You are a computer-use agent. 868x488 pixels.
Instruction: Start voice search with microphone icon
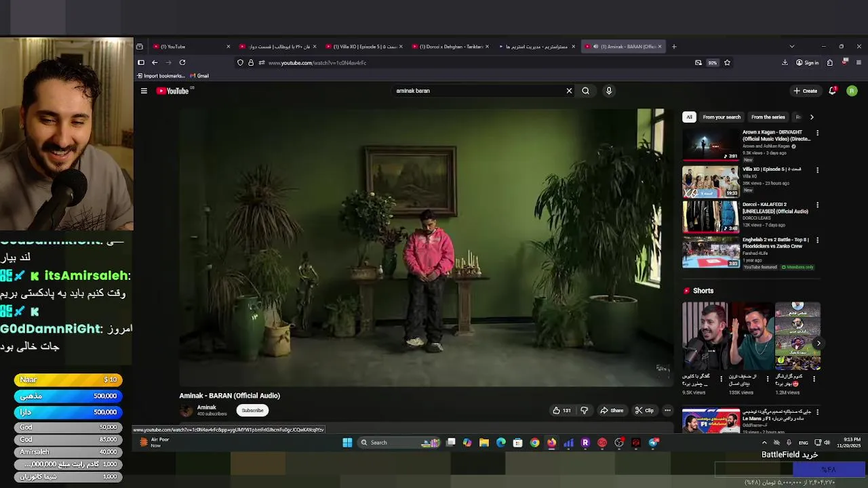609,91
